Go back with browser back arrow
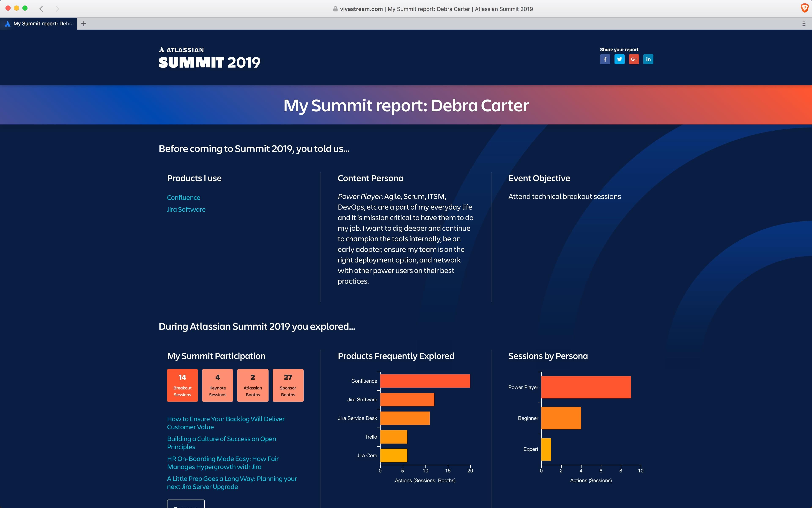 [41, 9]
